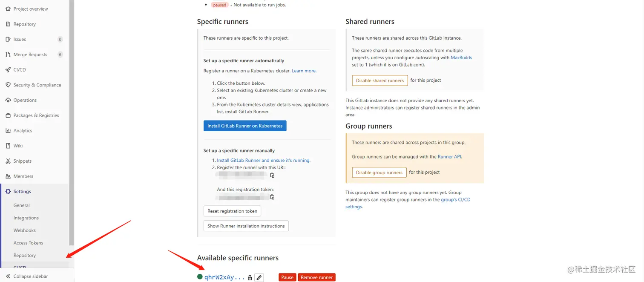Screen dimensions: 644x282
Task: Open the Issues section
Action: coord(20,39)
